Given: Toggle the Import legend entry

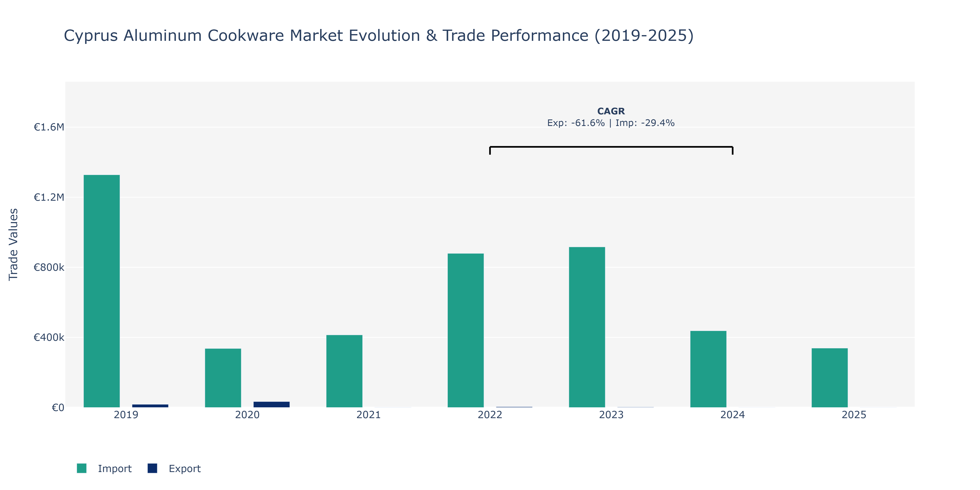Looking at the screenshot, I should pos(104,468).
